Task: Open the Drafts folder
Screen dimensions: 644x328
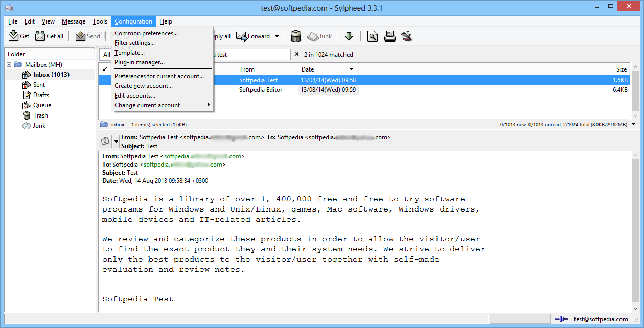Action: coord(41,95)
